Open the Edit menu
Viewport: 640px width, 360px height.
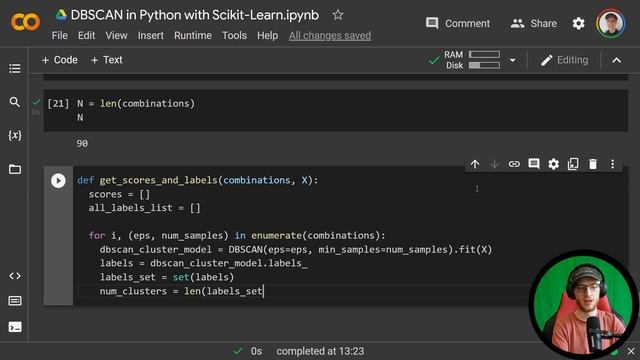[x=87, y=36]
